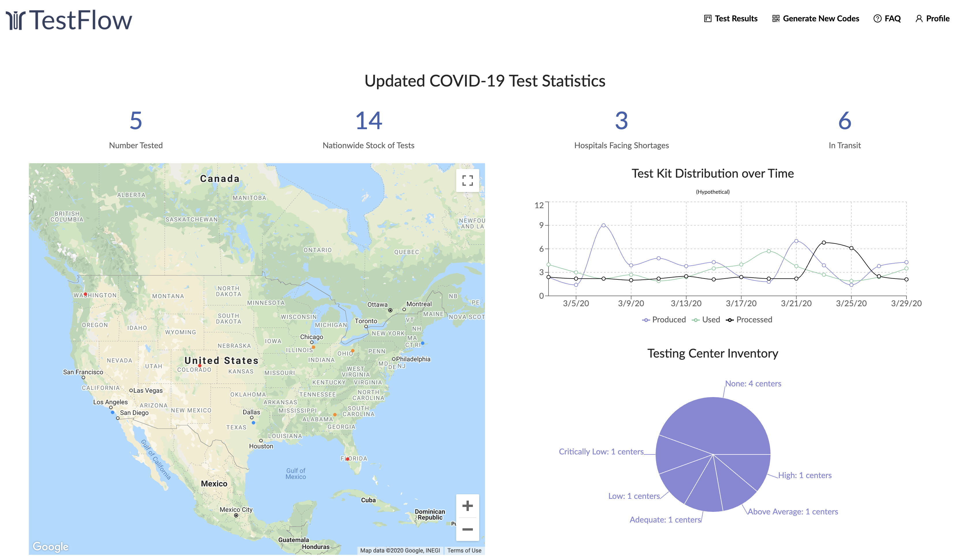Click the TestFlow logo
Image resolution: width=970 pixels, height=560 pixels.
click(69, 20)
